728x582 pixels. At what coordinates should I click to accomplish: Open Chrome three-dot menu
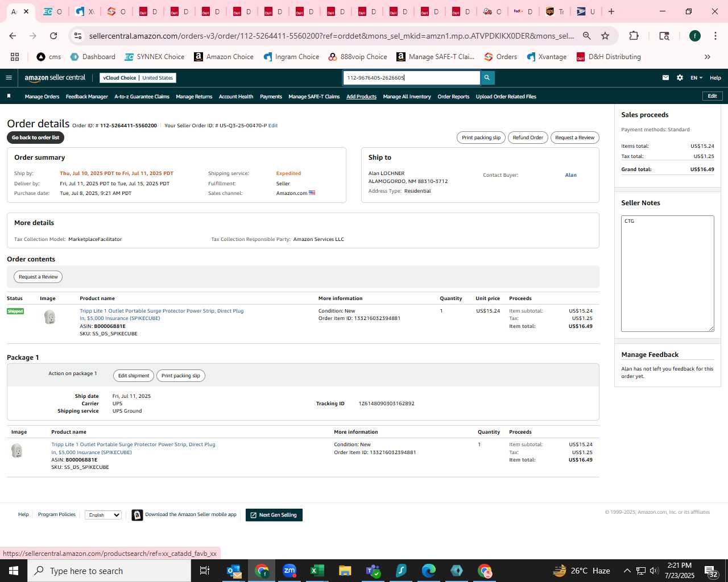tap(715, 36)
